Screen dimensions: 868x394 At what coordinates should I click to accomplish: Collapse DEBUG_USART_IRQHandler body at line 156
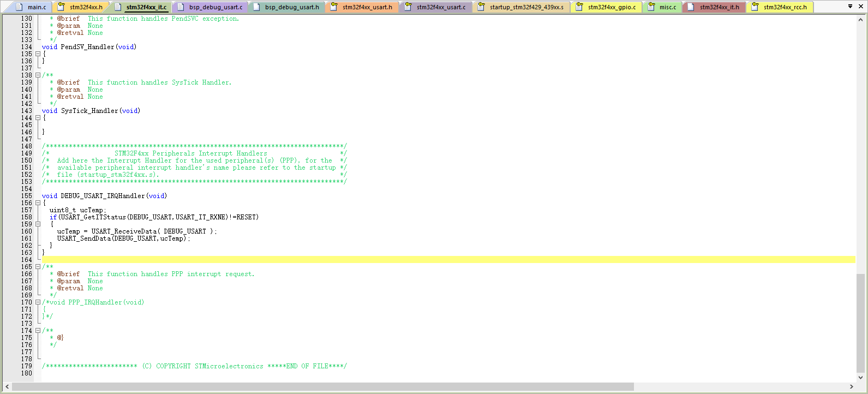coord(38,203)
